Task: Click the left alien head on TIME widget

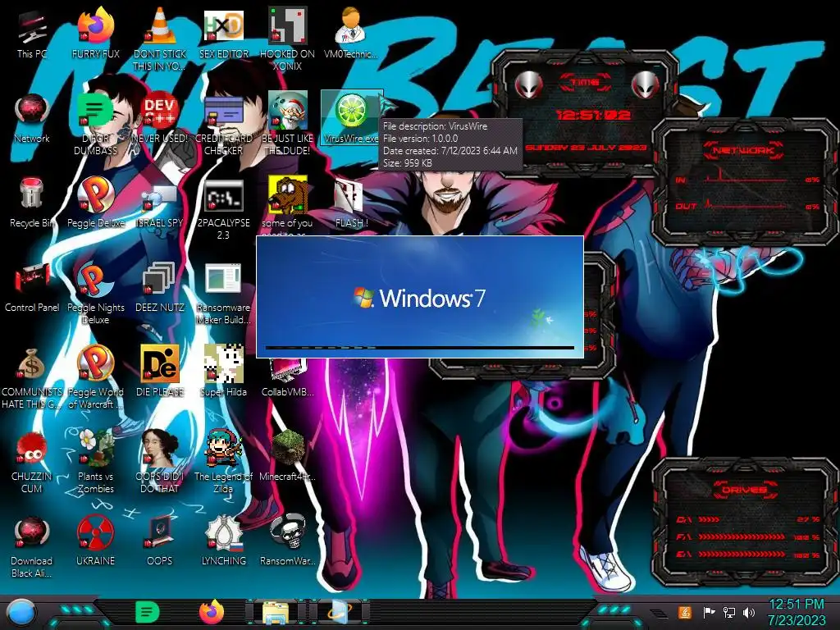Action: coord(528,84)
